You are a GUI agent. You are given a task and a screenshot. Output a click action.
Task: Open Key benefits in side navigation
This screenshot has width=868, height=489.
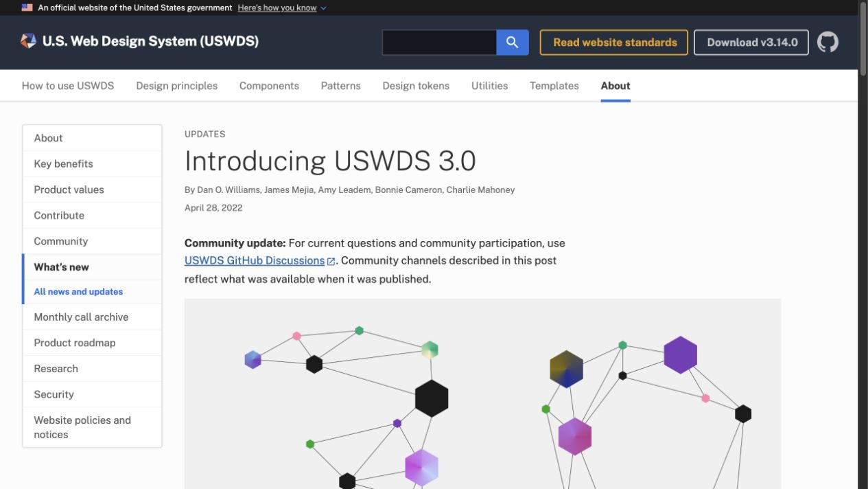pos(92,163)
